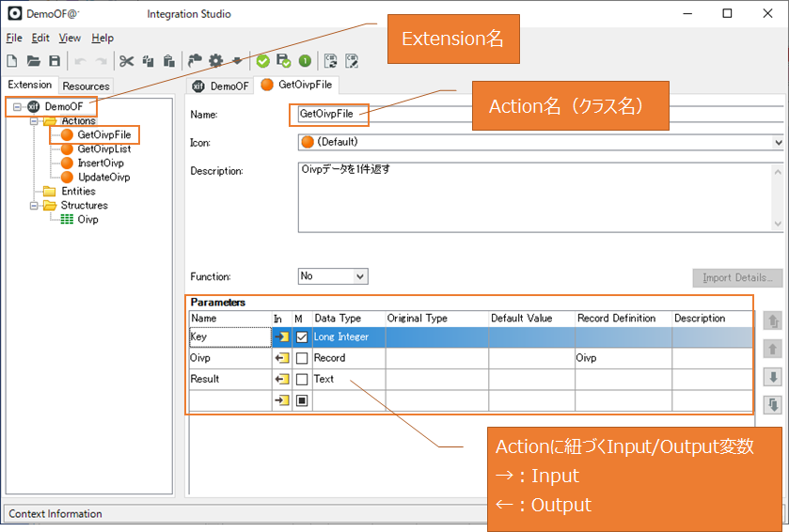Image resolution: width=789 pixels, height=532 pixels.
Task: Click the green checkmark verify icon
Action: point(263,61)
